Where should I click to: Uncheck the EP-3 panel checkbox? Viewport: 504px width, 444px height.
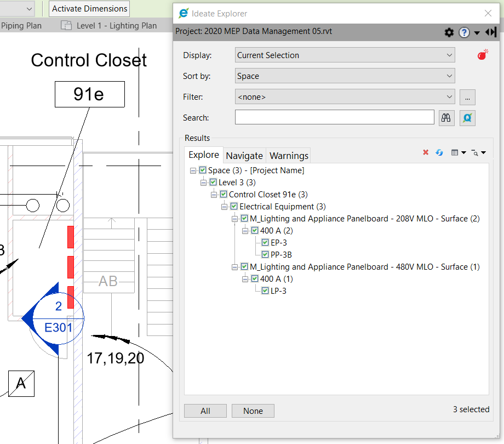pos(265,242)
